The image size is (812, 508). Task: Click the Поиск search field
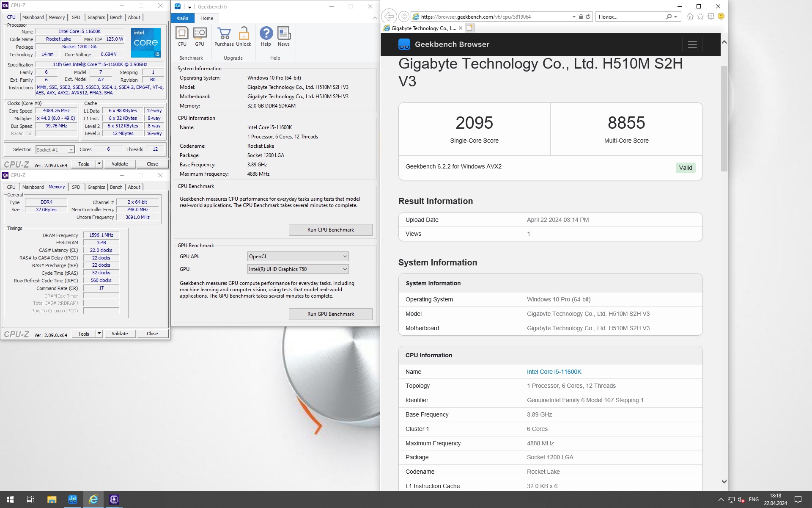click(630, 17)
